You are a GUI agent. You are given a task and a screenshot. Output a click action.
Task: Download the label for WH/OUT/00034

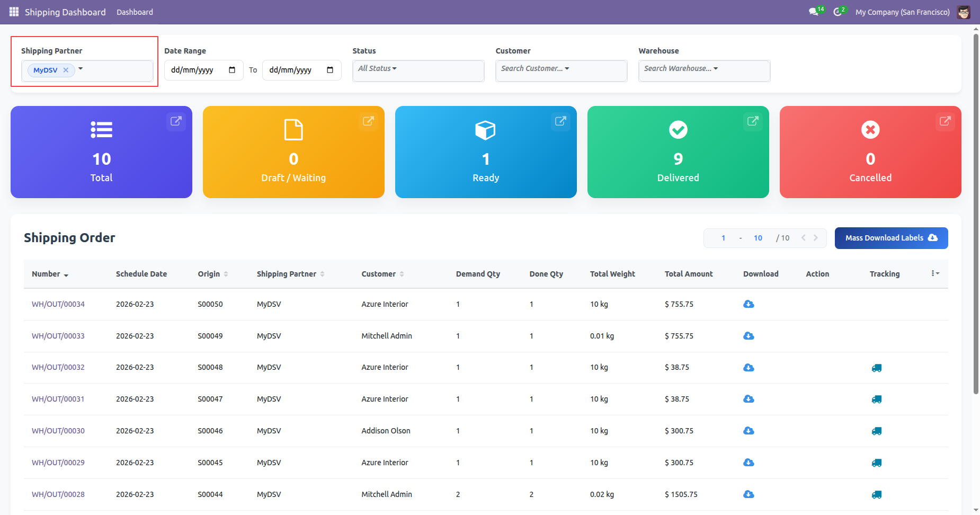749,304
